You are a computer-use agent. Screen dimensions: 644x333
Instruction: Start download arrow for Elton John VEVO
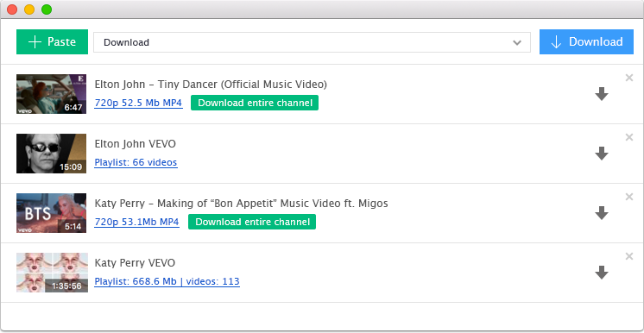click(602, 154)
